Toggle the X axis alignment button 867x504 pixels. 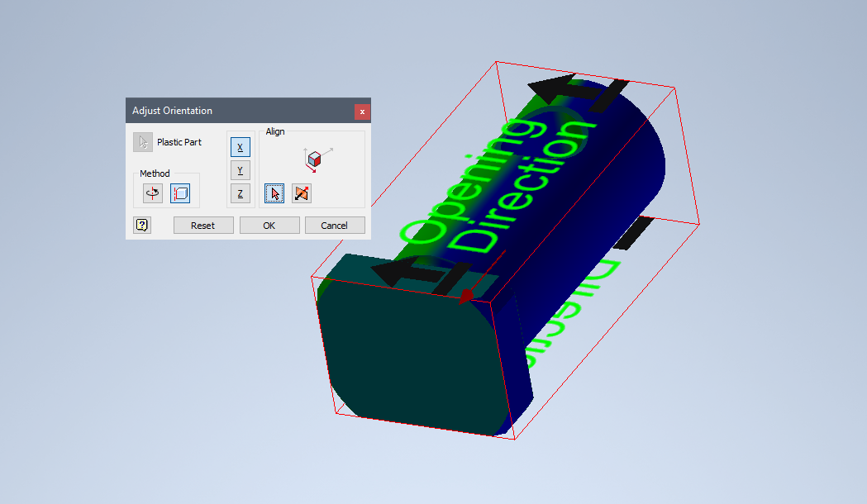coord(240,146)
